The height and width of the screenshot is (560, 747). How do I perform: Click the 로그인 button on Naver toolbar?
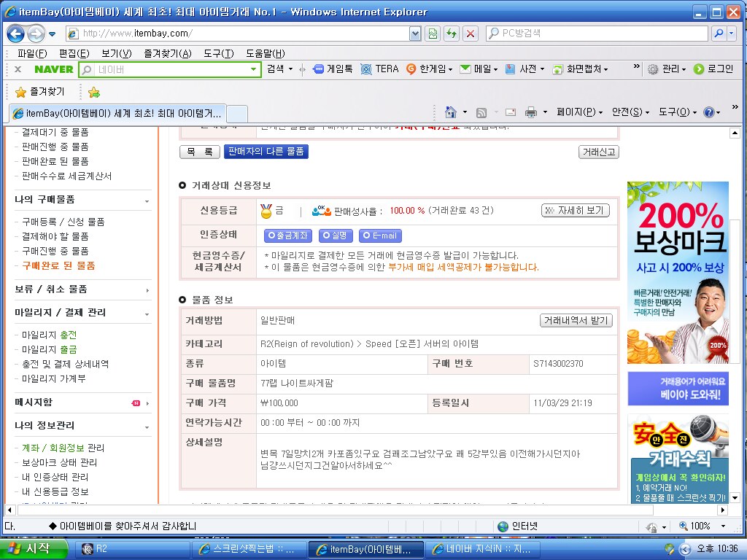click(713, 69)
